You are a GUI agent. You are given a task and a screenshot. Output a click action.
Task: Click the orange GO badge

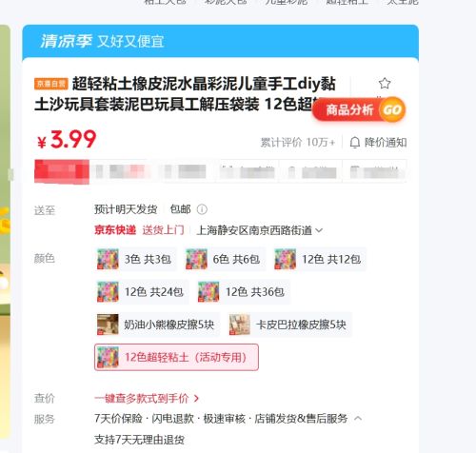pyautogui.click(x=392, y=109)
